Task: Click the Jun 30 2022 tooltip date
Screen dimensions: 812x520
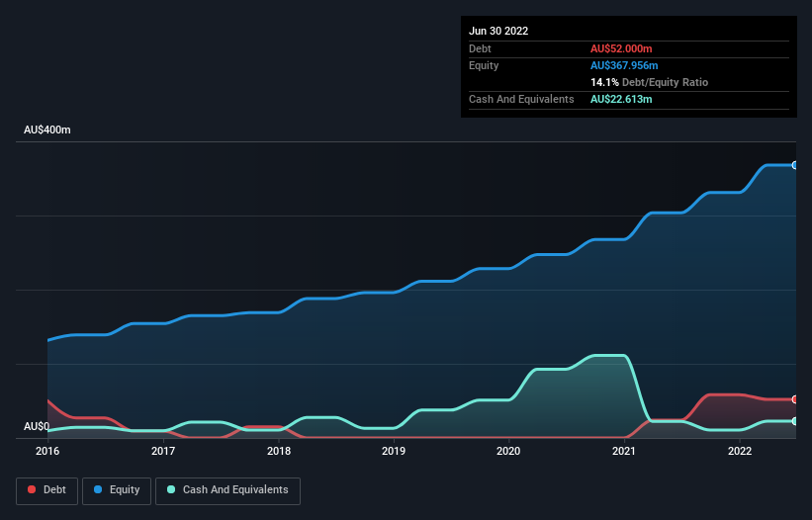Action: [498, 31]
